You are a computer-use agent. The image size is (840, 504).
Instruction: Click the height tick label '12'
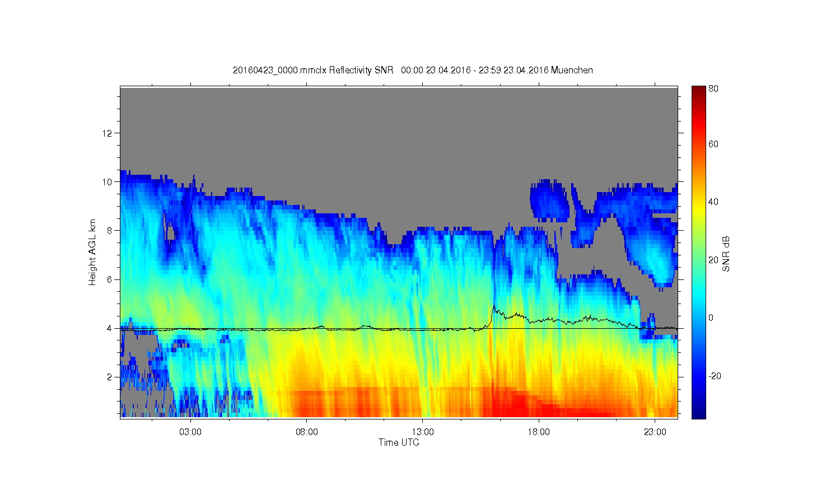click(x=108, y=133)
